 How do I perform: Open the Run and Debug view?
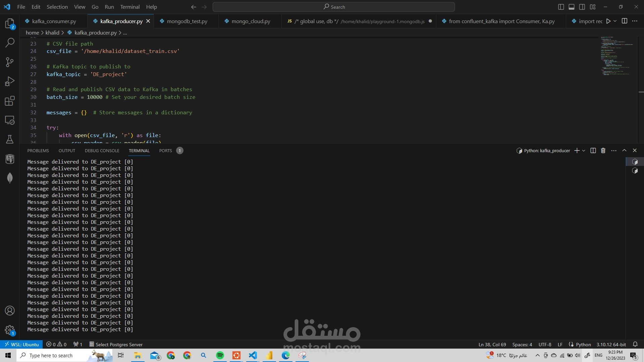10,81
